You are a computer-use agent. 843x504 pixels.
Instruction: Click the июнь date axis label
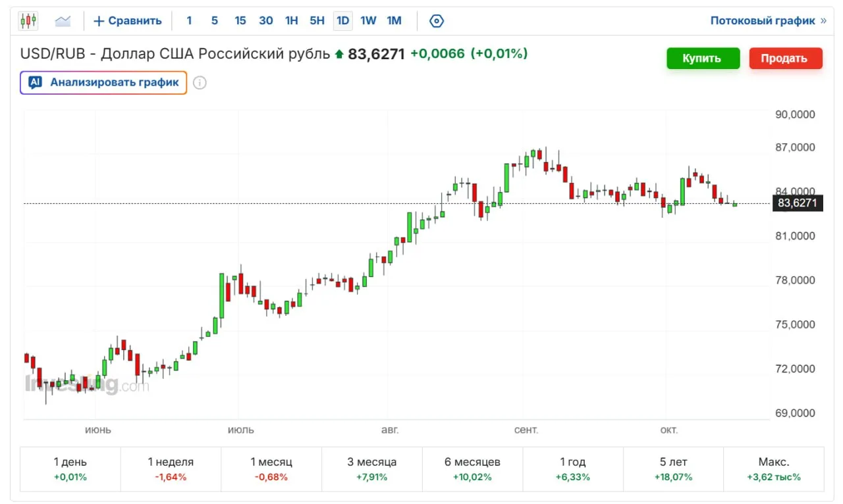pos(98,430)
